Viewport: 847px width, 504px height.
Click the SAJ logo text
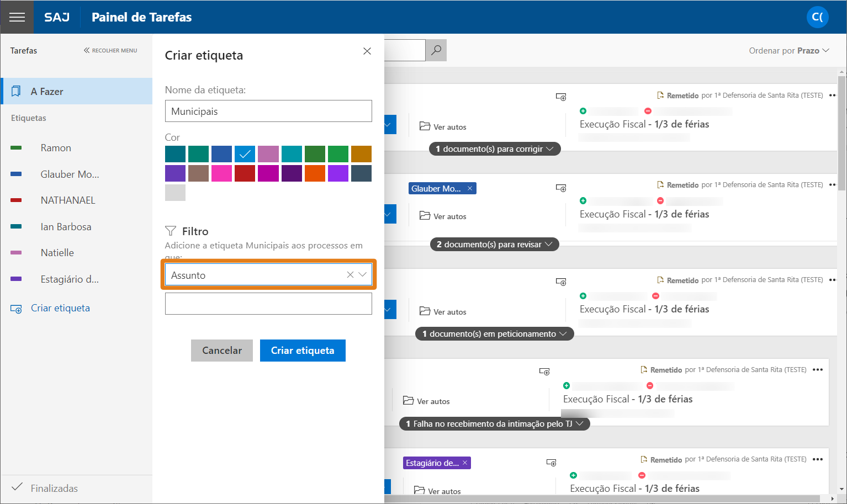tap(57, 17)
